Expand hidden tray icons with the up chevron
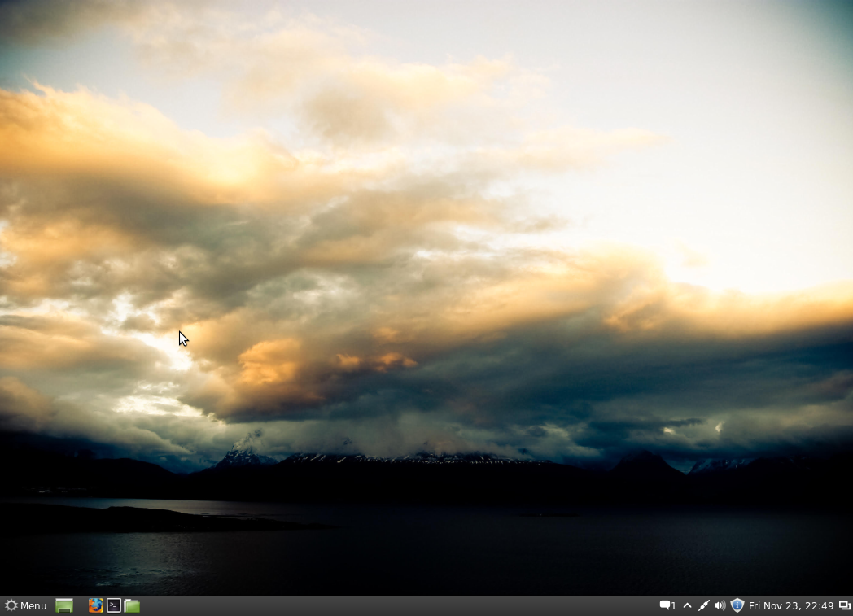This screenshot has width=853, height=616. 686,605
